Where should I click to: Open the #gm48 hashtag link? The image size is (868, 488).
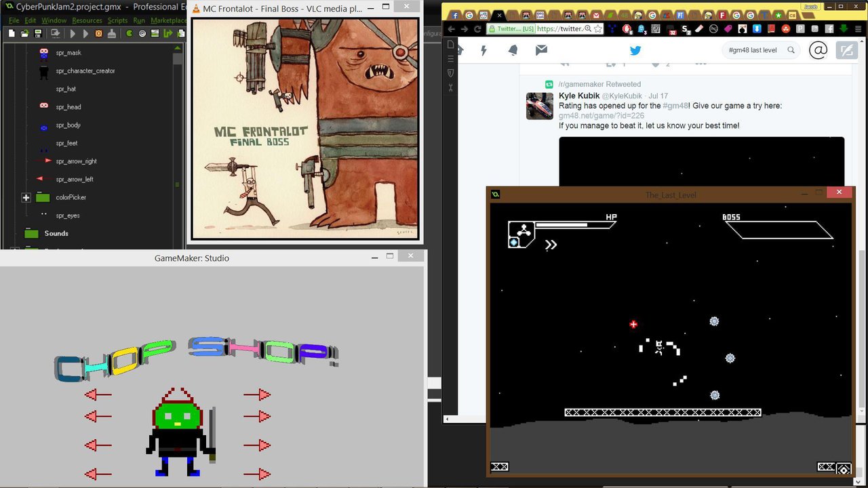click(x=675, y=106)
